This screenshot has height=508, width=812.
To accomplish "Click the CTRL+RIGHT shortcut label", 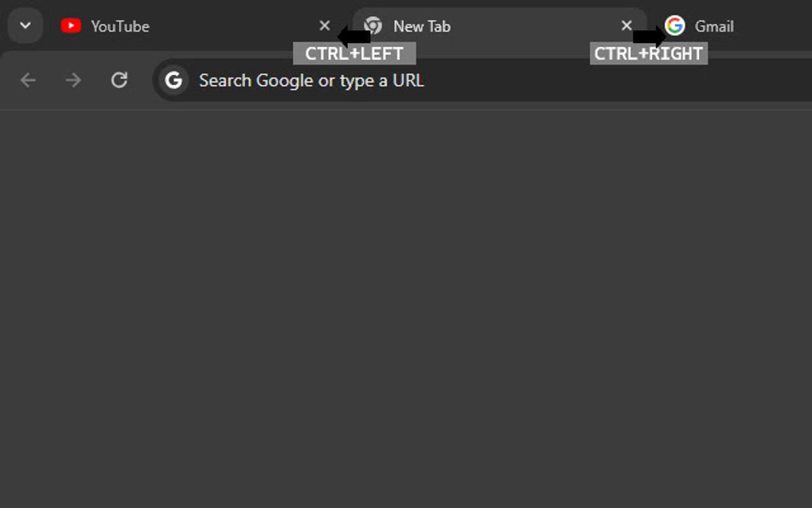I will (647, 53).
